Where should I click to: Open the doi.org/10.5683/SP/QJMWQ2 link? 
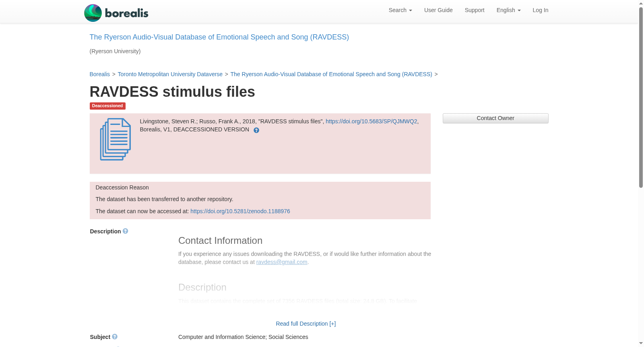pos(372,121)
